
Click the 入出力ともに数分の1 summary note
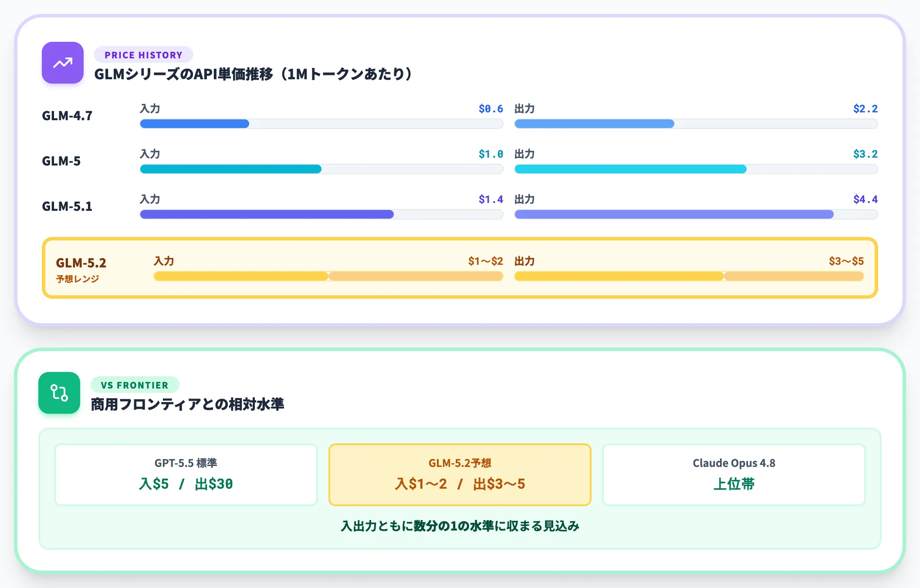coord(460,526)
